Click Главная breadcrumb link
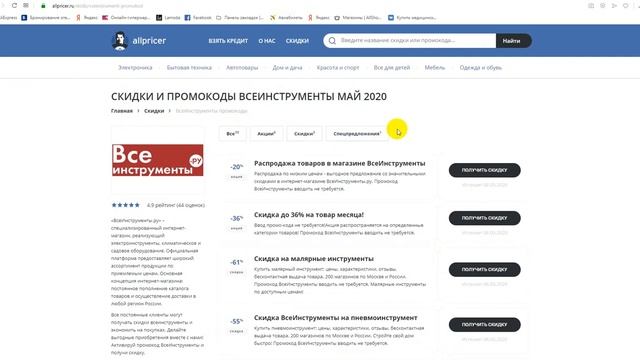Viewport: 640px width, 360px height. coord(122,111)
